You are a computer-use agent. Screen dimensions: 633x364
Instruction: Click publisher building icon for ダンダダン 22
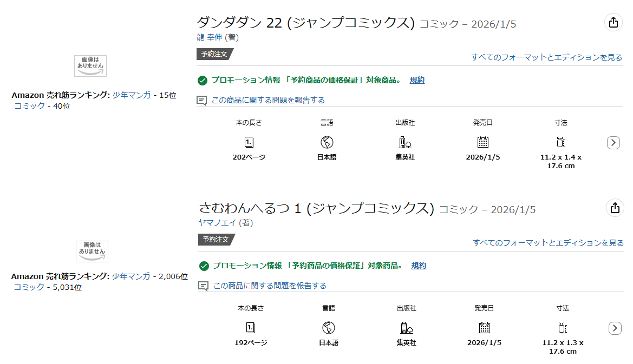click(x=404, y=142)
